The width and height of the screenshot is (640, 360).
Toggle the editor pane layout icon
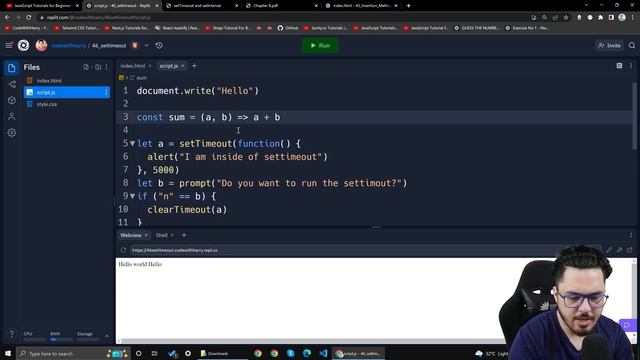[x=619, y=66]
